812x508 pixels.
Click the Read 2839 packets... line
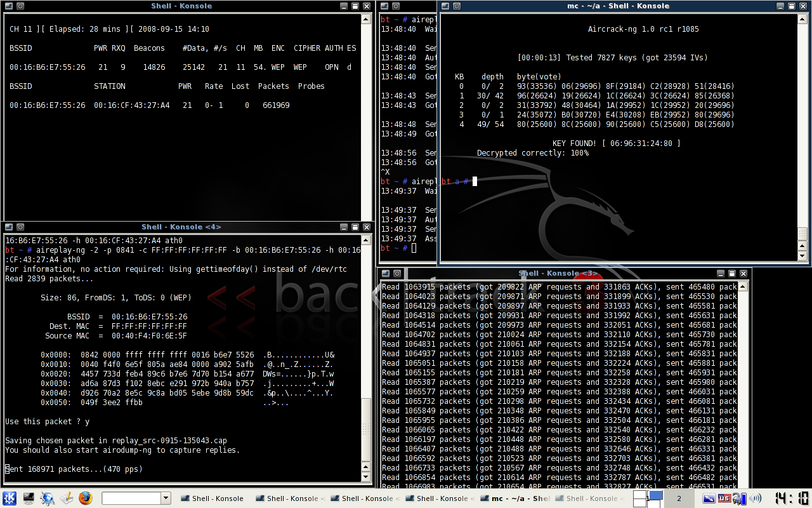pyautogui.click(x=49, y=279)
